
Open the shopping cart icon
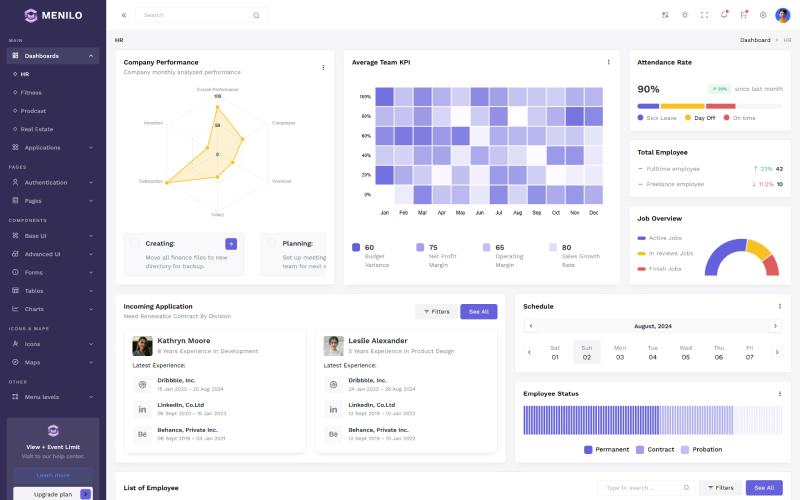[x=743, y=15]
